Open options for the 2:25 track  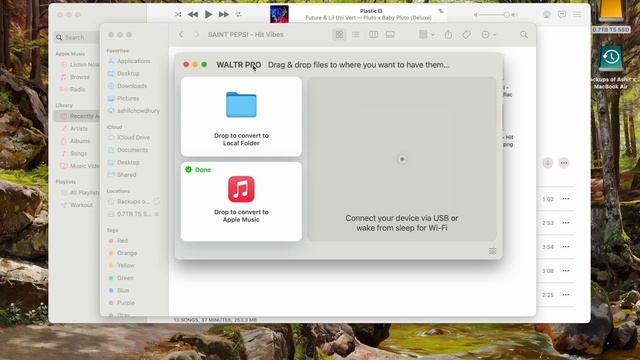point(566,295)
